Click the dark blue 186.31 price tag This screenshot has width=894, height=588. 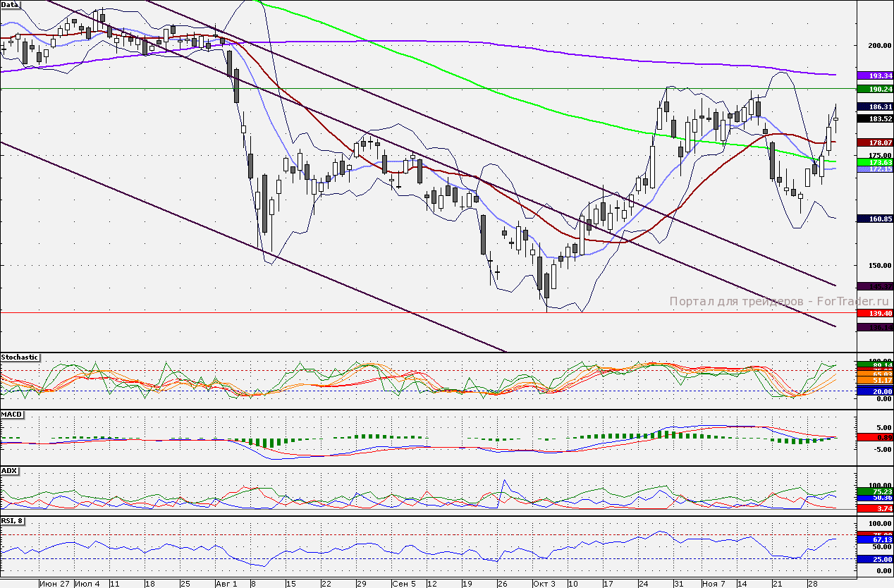coord(875,106)
